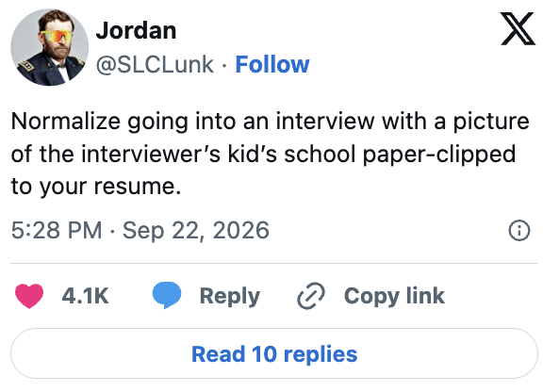This screenshot has width=543, height=392.
Task: Open Jordan's profile picture
Action: [x=50, y=47]
